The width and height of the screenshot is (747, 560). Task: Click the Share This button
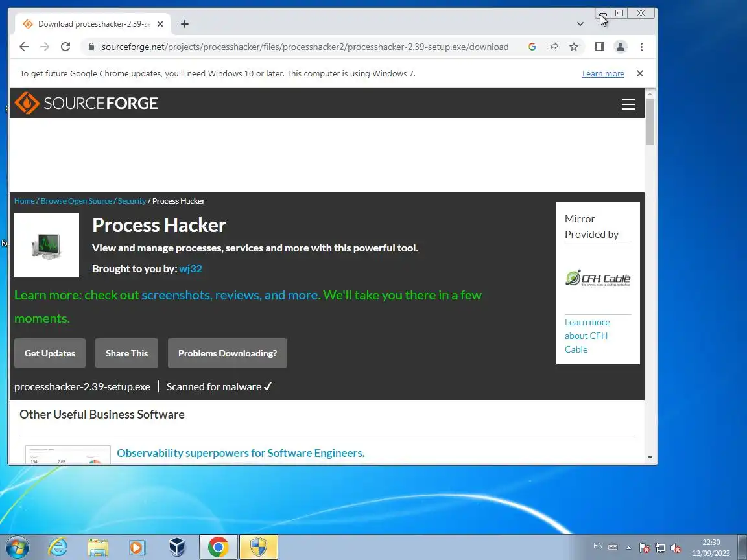(126, 353)
